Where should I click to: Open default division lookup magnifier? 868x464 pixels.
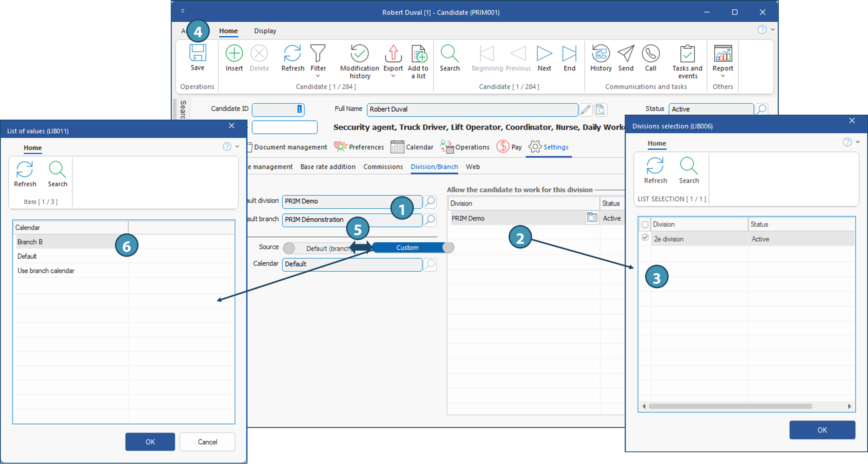(x=430, y=201)
